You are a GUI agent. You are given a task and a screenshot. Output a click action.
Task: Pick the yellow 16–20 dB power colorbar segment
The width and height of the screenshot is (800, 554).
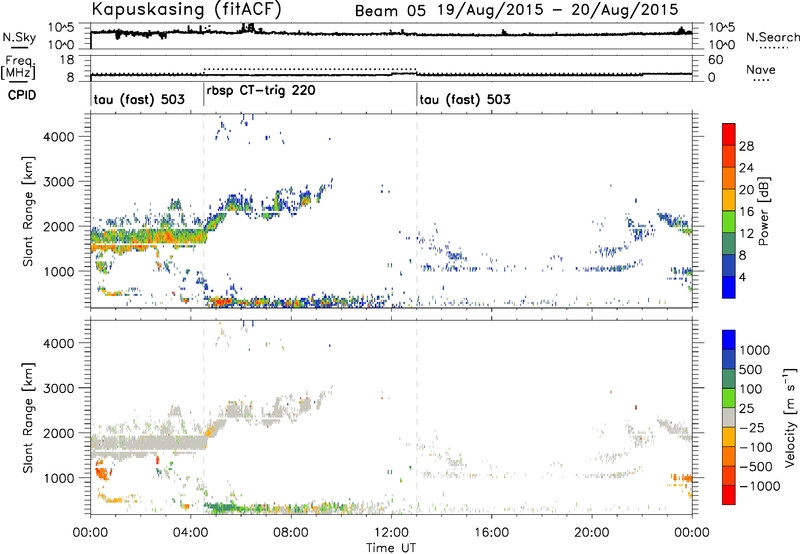click(729, 200)
